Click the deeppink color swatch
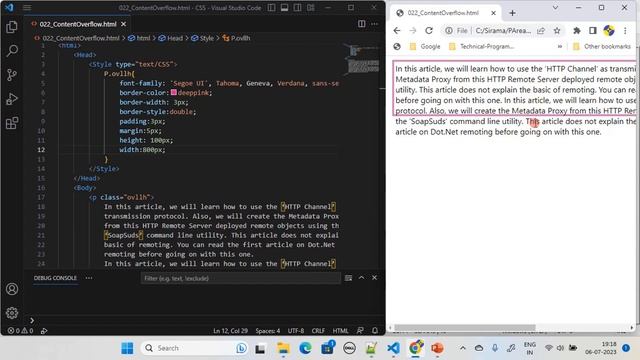Viewport: 640px width, 360px height. (174, 93)
